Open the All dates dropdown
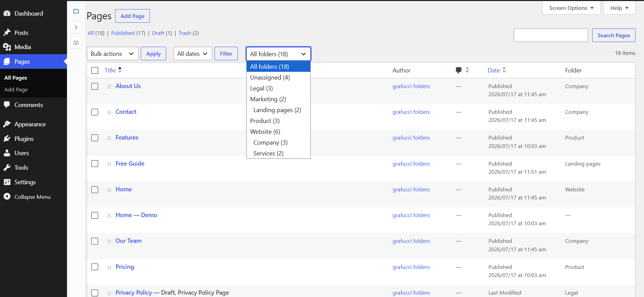Viewport: 644px width, 297px height. tap(193, 54)
